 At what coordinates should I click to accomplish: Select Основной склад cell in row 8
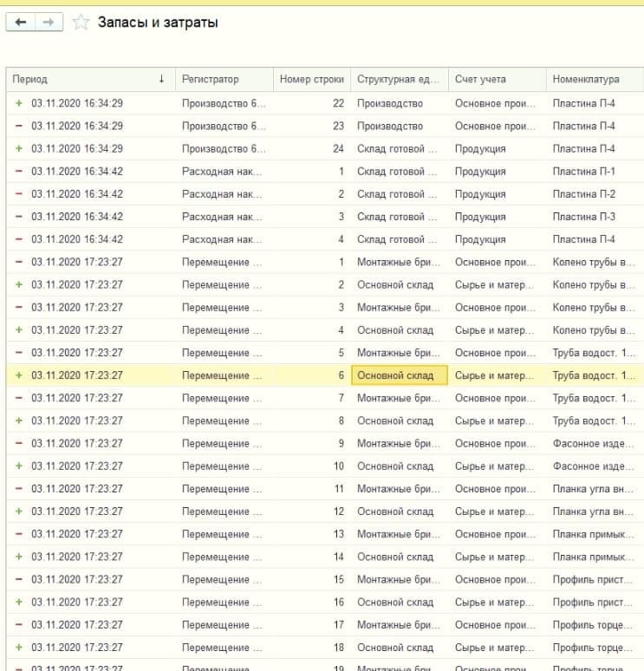(400, 420)
